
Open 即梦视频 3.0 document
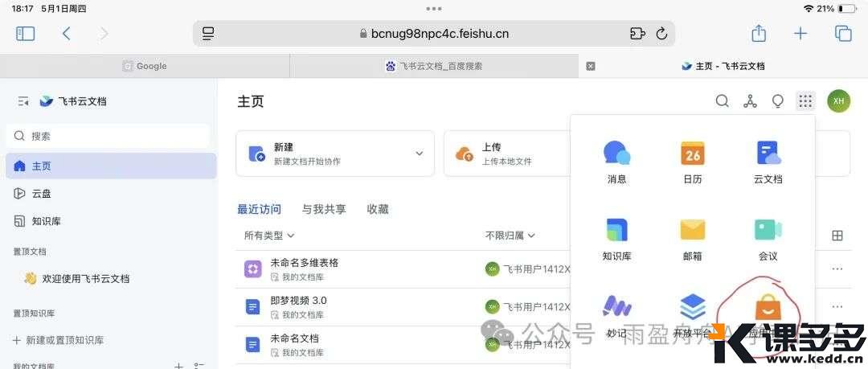pyautogui.click(x=298, y=301)
